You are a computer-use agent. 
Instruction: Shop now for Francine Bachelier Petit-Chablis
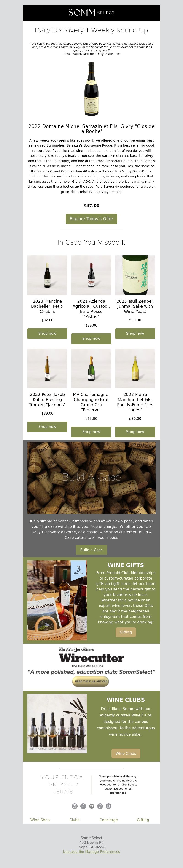(47, 333)
